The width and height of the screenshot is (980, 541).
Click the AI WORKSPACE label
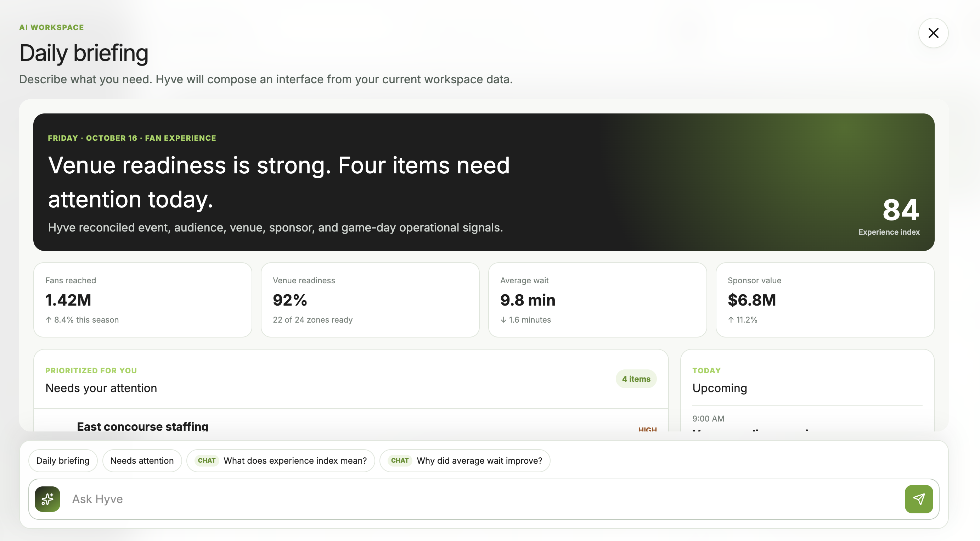51,27
